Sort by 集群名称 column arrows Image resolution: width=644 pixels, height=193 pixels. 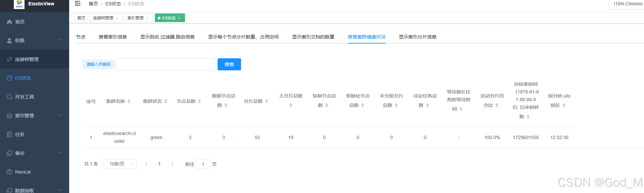[x=129, y=101]
